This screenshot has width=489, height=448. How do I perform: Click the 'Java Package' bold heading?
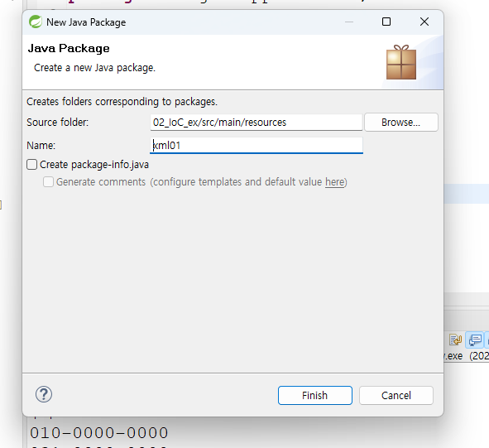pyautogui.click(x=69, y=48)
